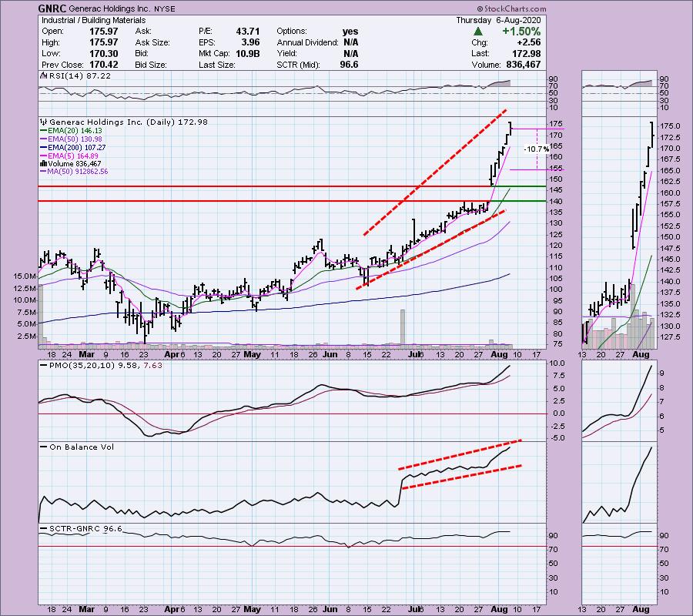Click the Chg value +2.56
The height and width of the screenshot is (616, 693).
click(528, 42)
